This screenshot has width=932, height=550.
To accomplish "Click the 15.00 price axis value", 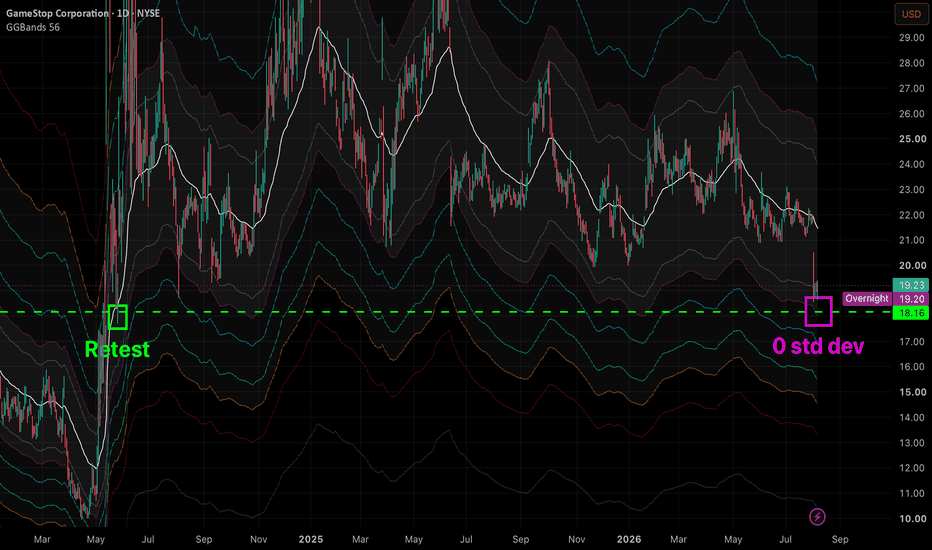I will pyautogui.click(x=912, y=392).
